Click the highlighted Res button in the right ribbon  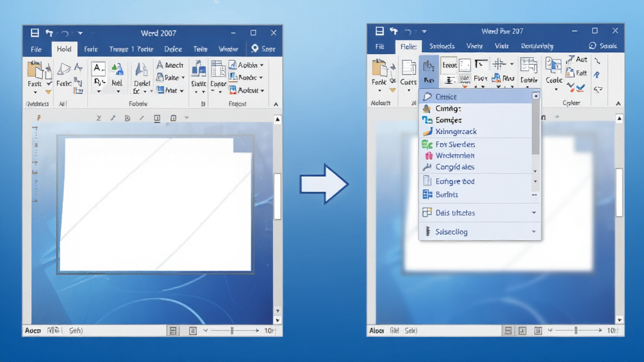click(429, 72)
